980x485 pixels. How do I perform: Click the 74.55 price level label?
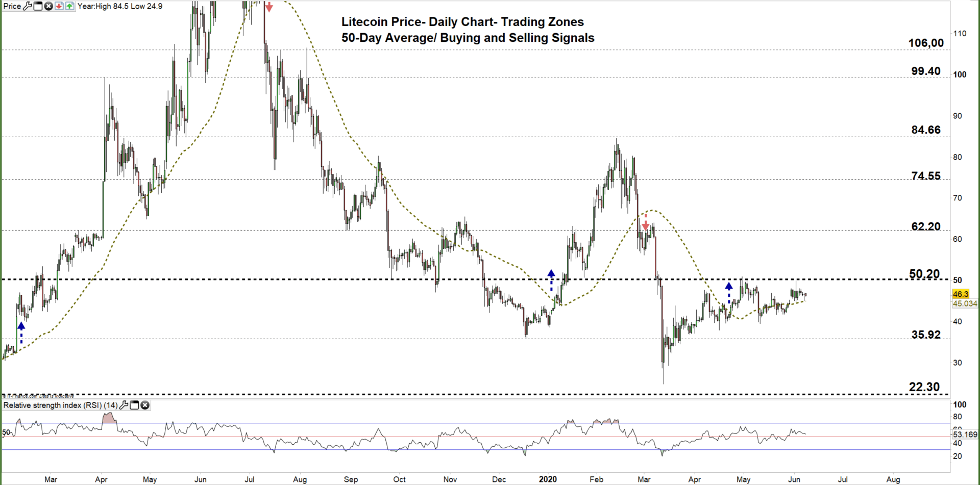(x=926, y=175)
